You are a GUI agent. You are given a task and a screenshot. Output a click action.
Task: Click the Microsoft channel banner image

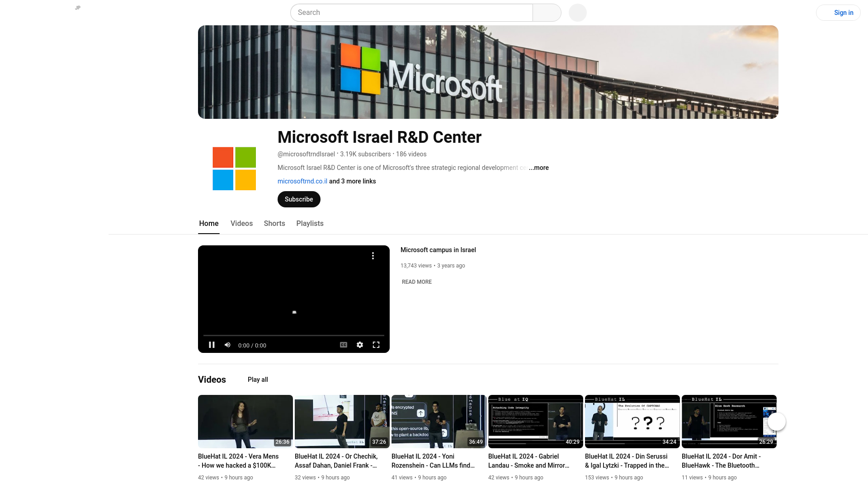[488, 72]
